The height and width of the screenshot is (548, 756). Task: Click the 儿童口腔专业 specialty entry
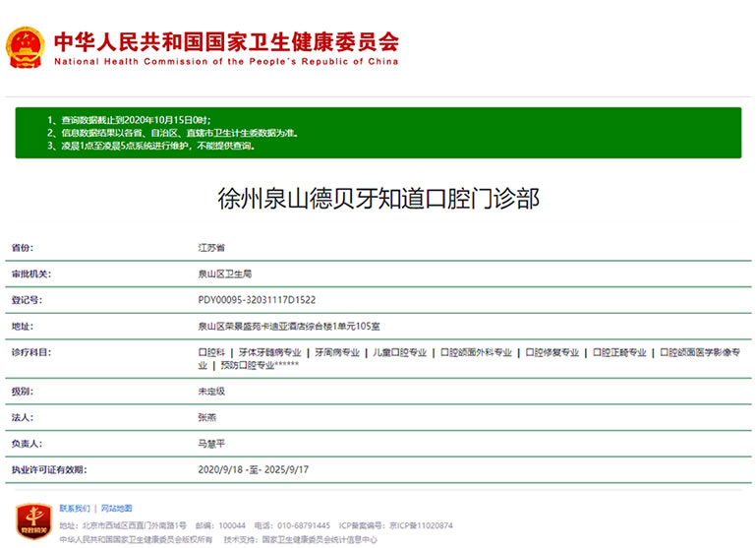pyautogui.click(x=400, y=352)
